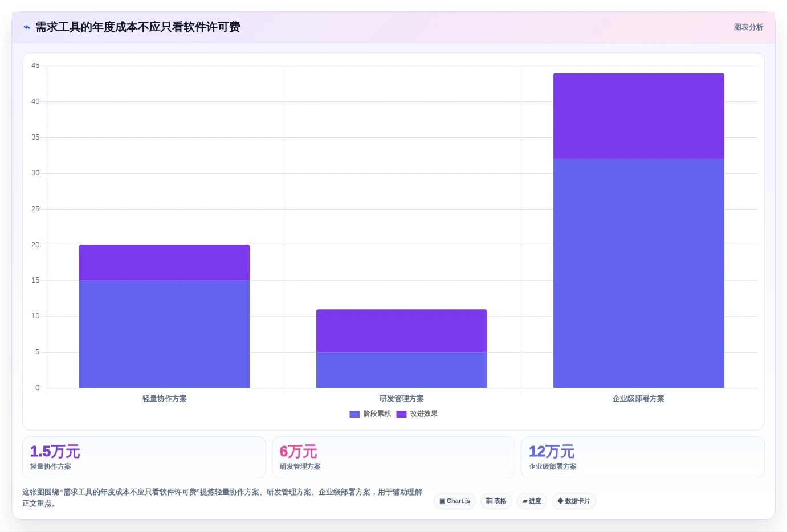This screenshot has height=532, width=787.
Task: Click the 企业级部署方案 caption in the third card
Action: 553,466
